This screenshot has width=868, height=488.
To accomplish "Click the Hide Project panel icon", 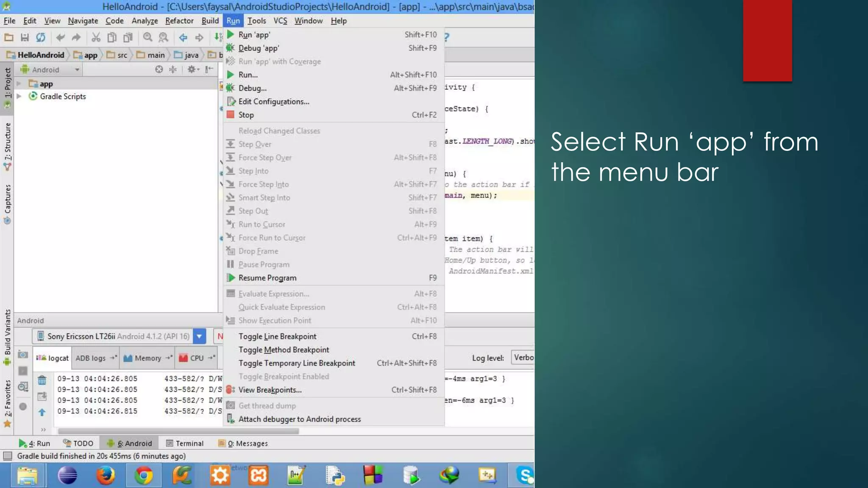I will [x=209, y=69].
